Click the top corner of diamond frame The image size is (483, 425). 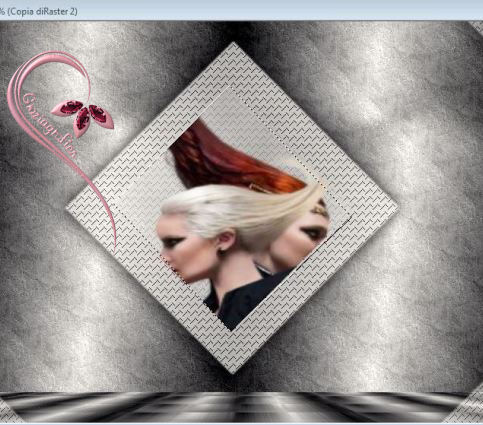[233, 47]
